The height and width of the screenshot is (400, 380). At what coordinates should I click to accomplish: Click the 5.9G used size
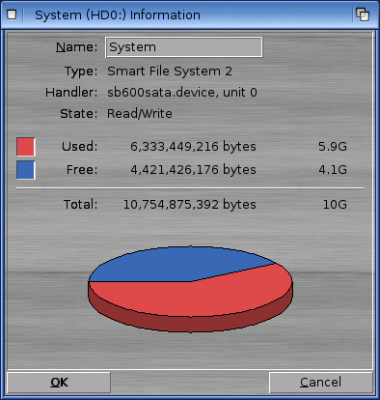332,147
